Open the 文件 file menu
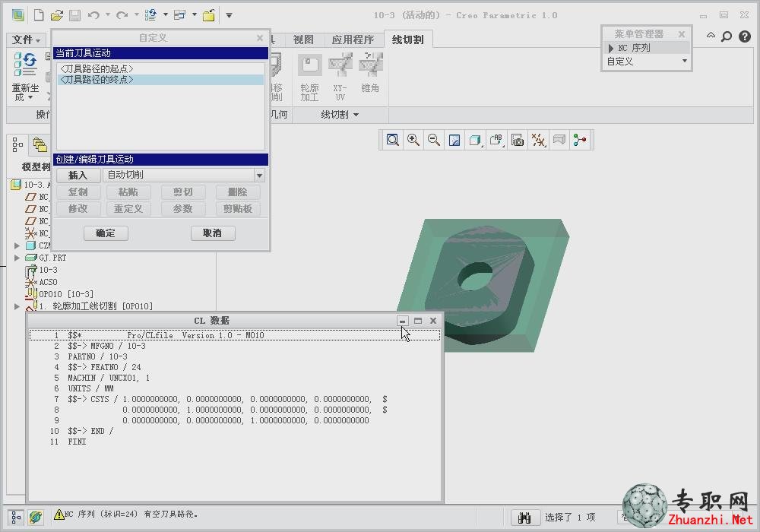This screenshot has height=532, width=760. (x=26, y=40)
